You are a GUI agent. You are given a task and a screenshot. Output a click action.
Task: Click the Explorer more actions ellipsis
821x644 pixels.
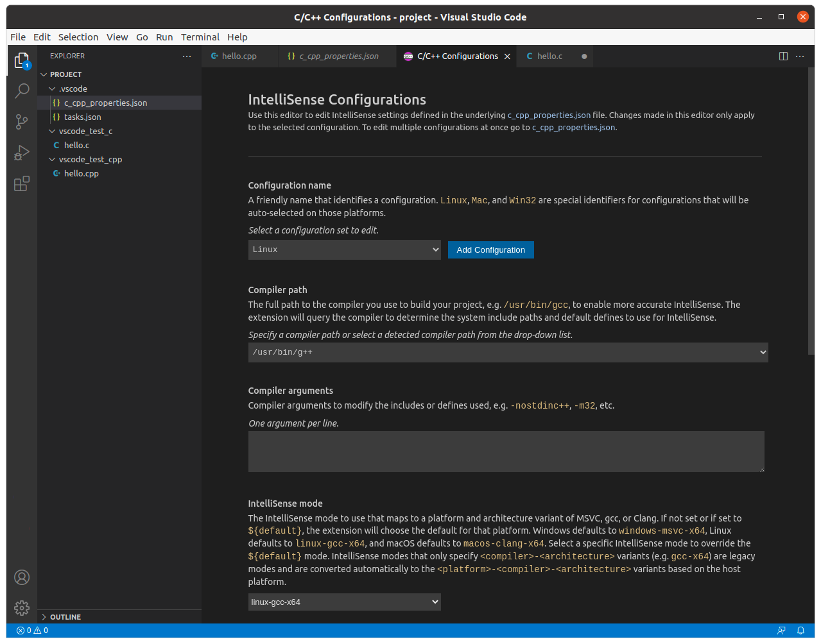pos(187,56)
